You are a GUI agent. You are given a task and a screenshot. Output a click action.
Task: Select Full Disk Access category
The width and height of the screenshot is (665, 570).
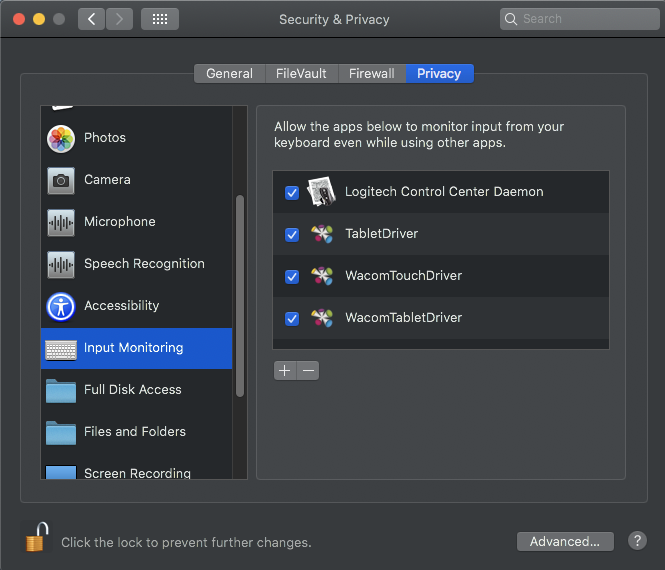[x=137, y=390]
